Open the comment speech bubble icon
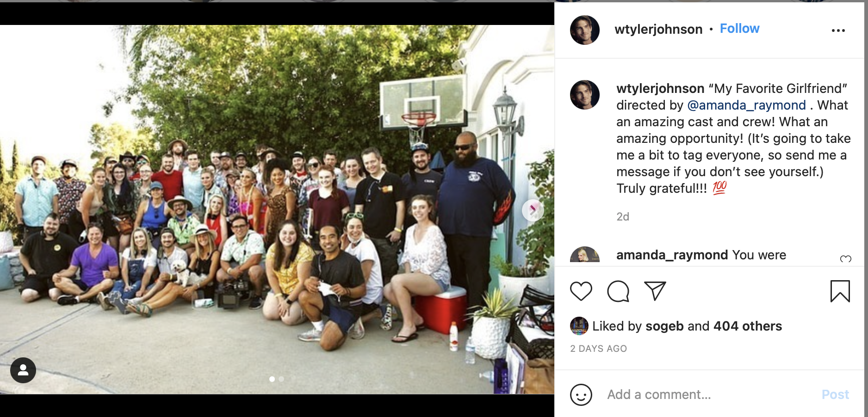The image size is (868, 417). tap(618, 291)
